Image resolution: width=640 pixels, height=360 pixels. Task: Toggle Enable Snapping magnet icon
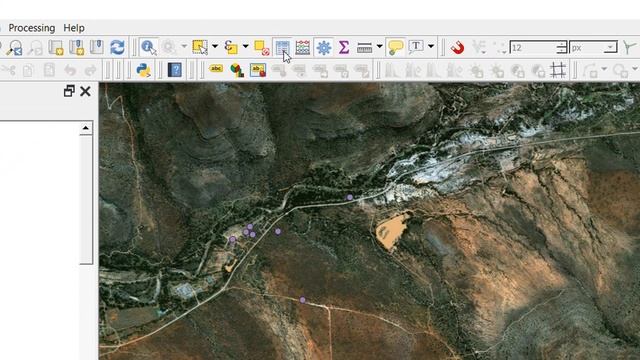click(458, 47)
